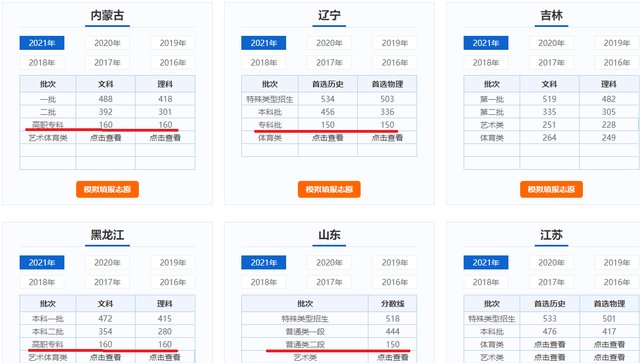Image resolution: width=640 pixels, height=363 pixels.
Task: Click 519 score in 吉林 第一批 row
Action: tap(549, 99)
